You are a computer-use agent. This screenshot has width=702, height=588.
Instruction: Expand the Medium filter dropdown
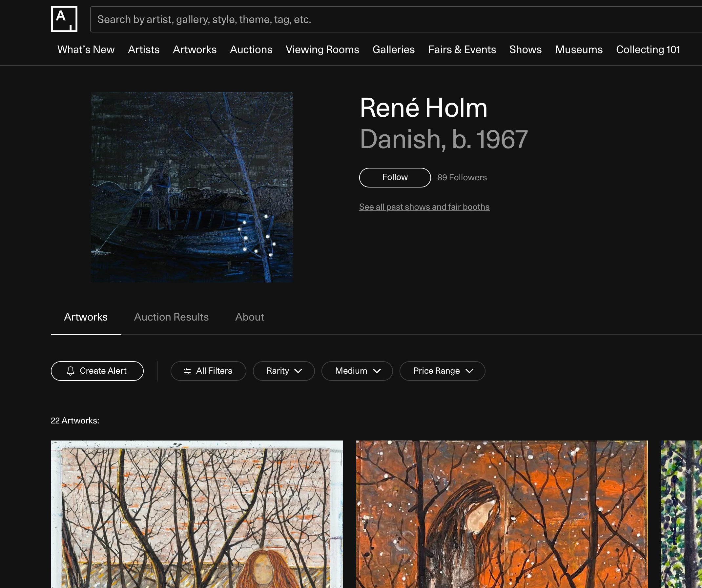[x=357, y=371]
